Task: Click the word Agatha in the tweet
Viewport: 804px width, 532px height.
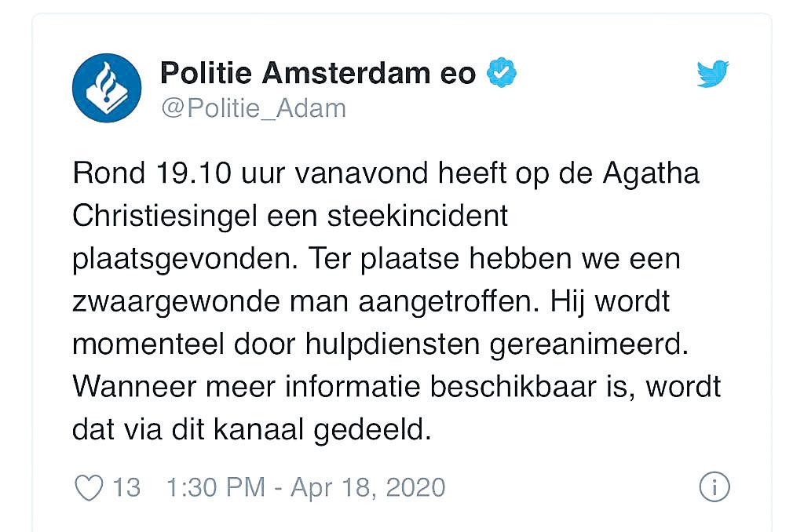Action: (651, 174)
